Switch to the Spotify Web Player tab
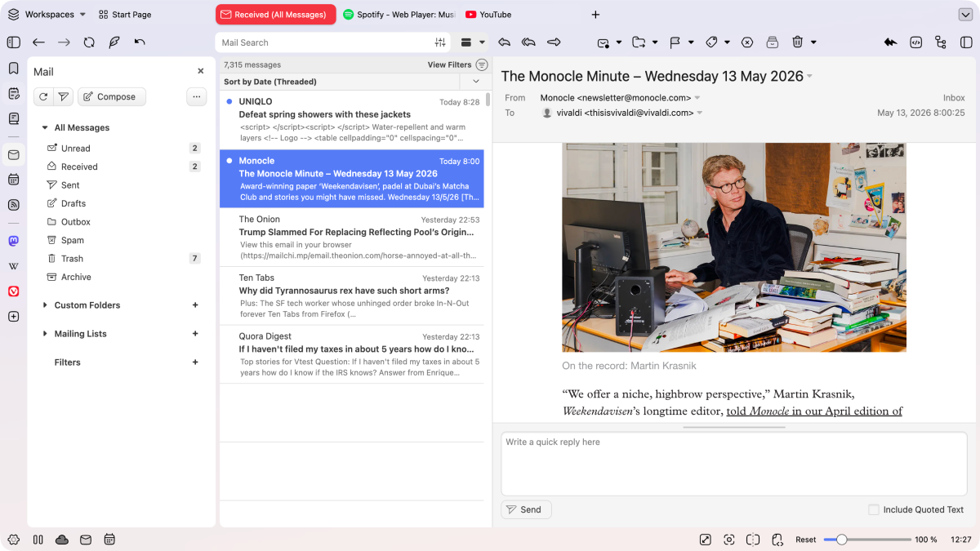The width and height of the screenshot is (980, 551). 399,15
